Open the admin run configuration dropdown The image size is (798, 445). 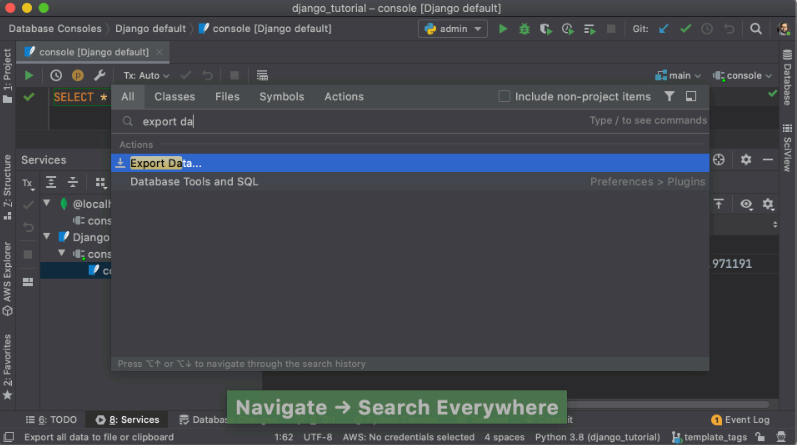coord(452,29)
